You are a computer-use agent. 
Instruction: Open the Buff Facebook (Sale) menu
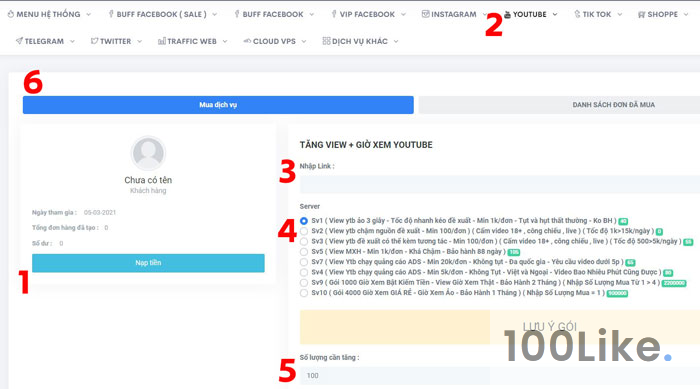(162, 14)
